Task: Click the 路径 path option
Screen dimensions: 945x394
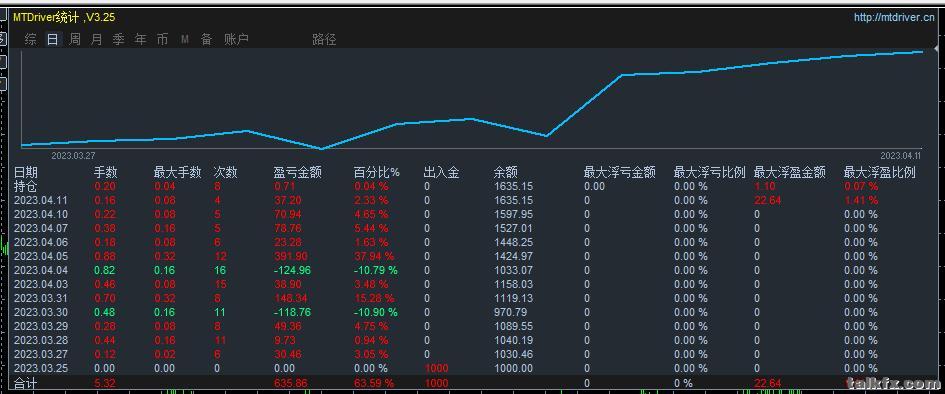Action: (324, 40)
